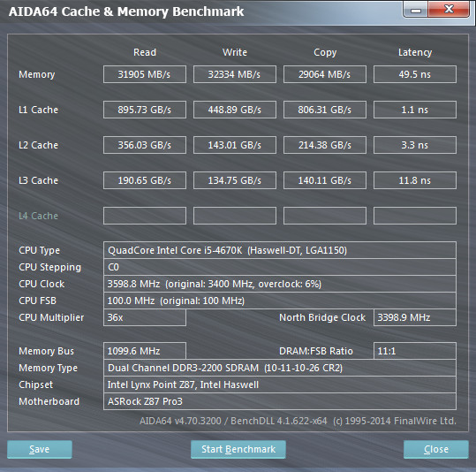Click the empty L4 Cache Write box
The width and height of the screenshot is (476, 472).
[x=235, y=216]
